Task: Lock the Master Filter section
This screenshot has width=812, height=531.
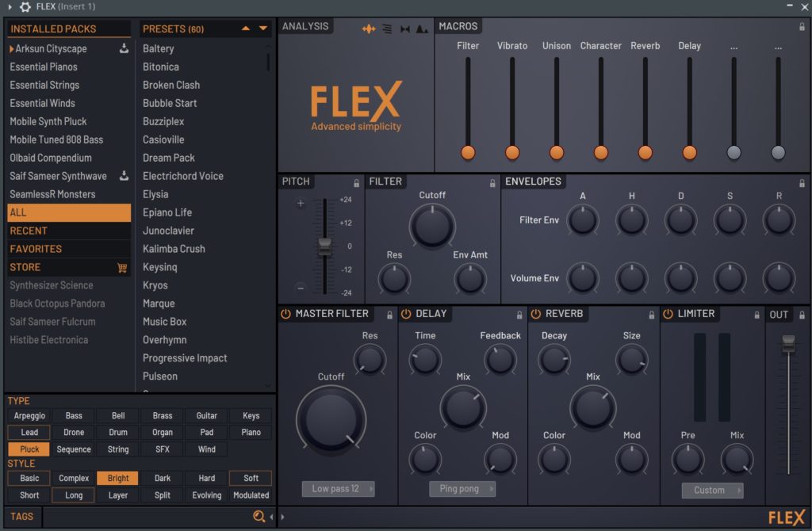Action: pos(389,315)
